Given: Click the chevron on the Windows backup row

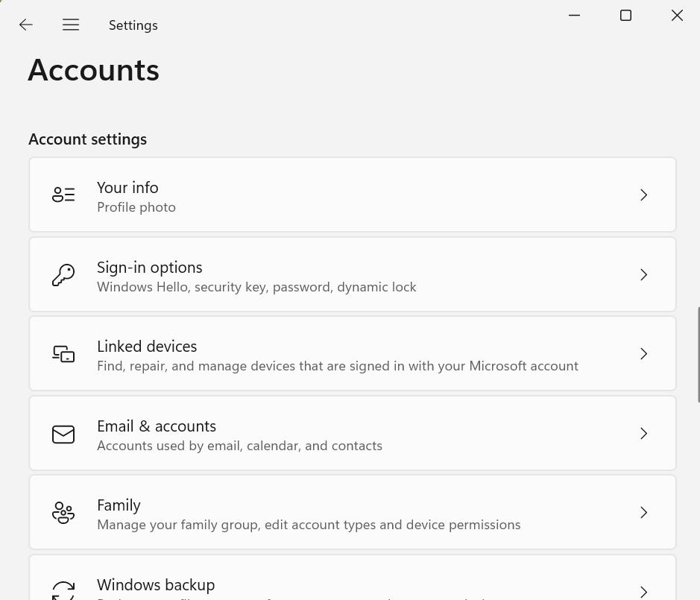Looking at the screenshot, I should 643,592.
